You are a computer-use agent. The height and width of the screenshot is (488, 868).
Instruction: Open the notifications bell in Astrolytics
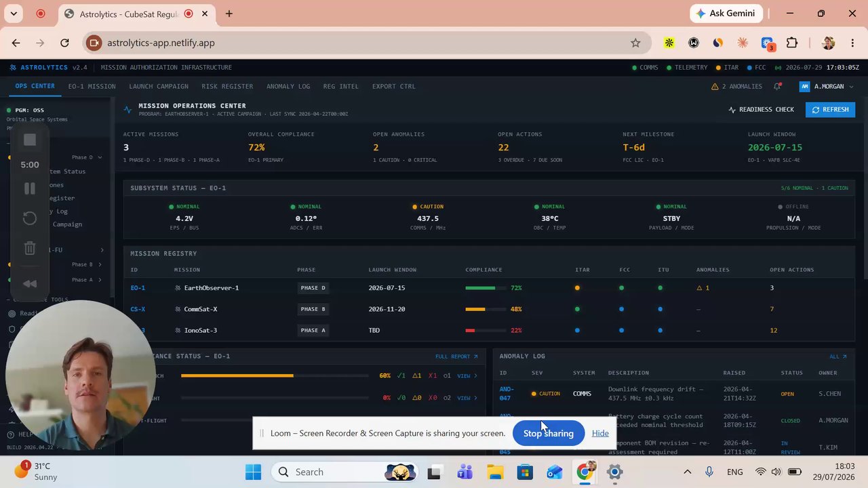point(778,86)
